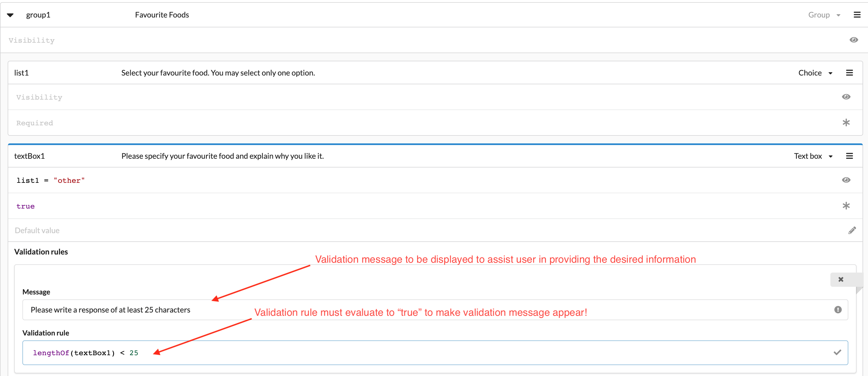Toggle group1 visibility eye icon
Image resolution: width=868 pixels, height=376 pixels.
(x=854, y=40)
